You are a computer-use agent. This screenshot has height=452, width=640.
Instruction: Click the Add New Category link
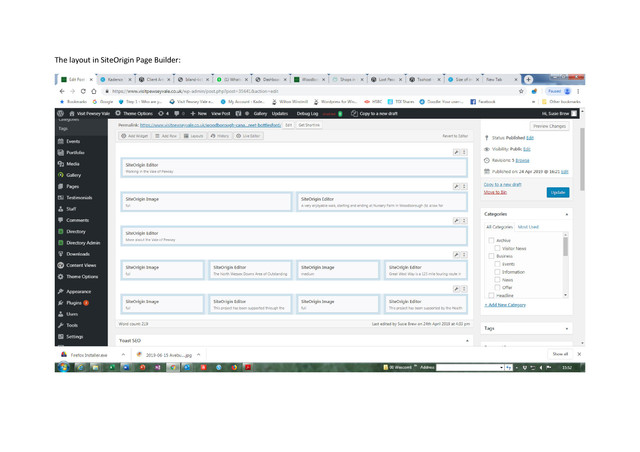[505, 305]
